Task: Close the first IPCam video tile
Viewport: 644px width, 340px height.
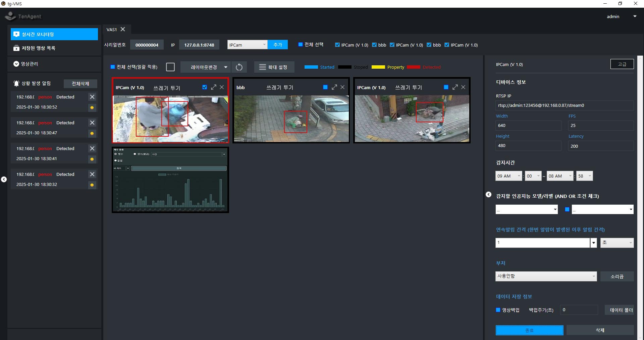Action: pos(222,87)
